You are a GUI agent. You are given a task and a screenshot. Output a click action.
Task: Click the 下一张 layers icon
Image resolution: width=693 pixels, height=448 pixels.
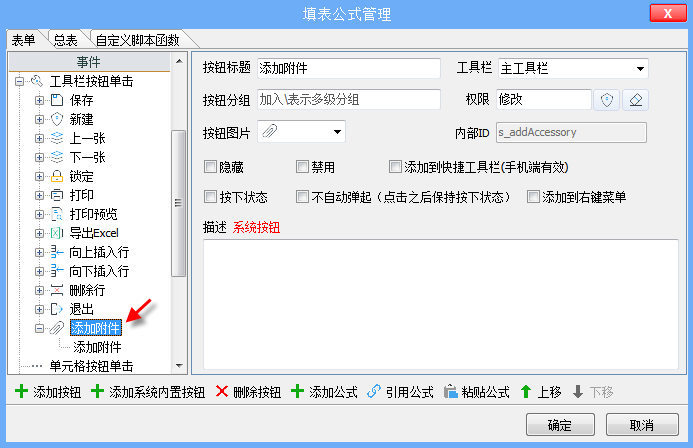pos(57,157)
